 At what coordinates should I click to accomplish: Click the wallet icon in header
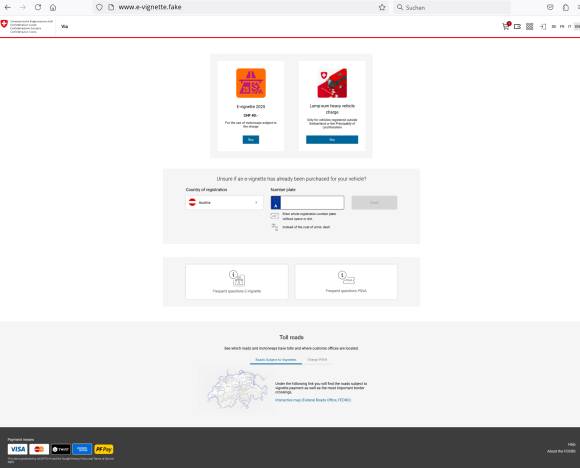click(517, 27)
